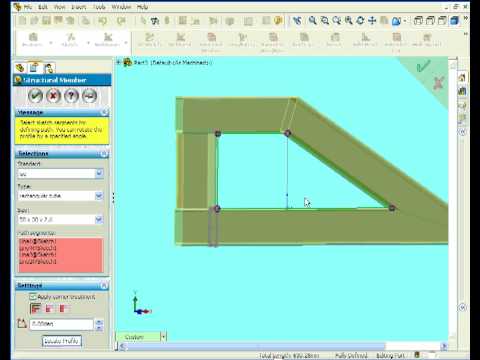Open task pane home icon on right

pyautogui.click(x=462, y=78)
